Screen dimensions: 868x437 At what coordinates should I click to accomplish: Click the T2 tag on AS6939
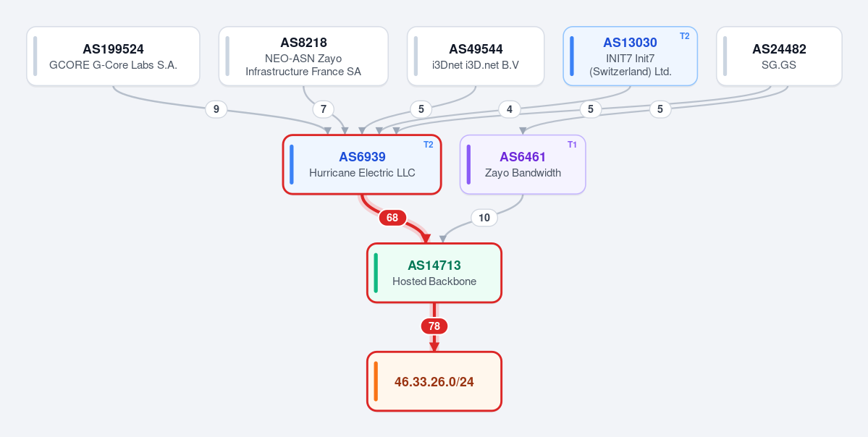pos(429,145)
